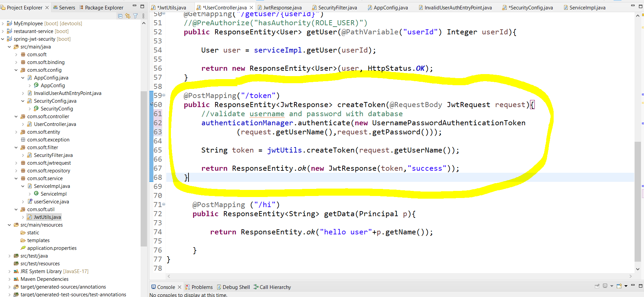
Task: Switch to the SecurityFilter.java editor tab
Action: tap(337, 7)
